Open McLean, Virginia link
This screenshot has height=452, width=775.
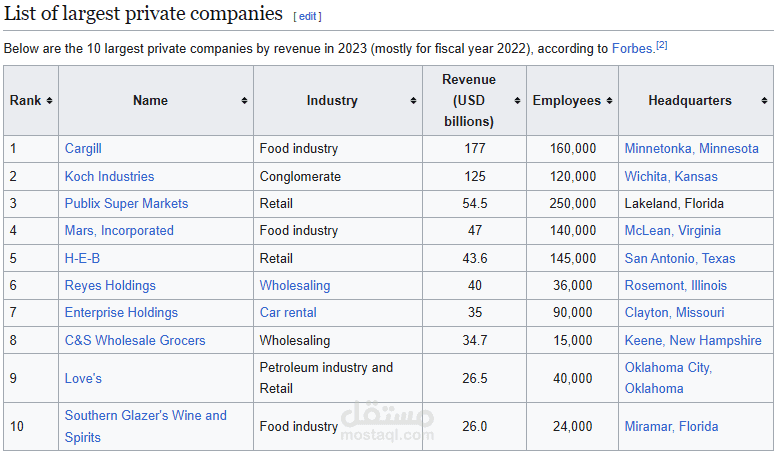[x=673, y=230]
